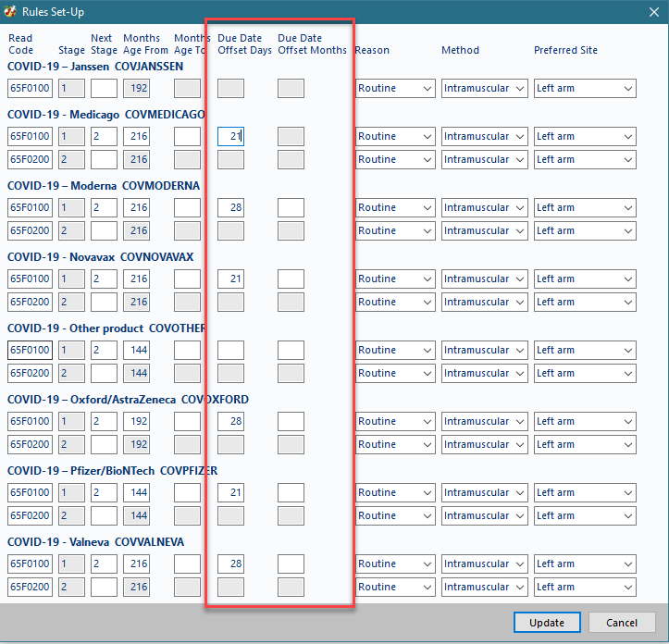The image size is (669, 644).
Task: Click the Reason column header
Action: (x=372, y=50)
